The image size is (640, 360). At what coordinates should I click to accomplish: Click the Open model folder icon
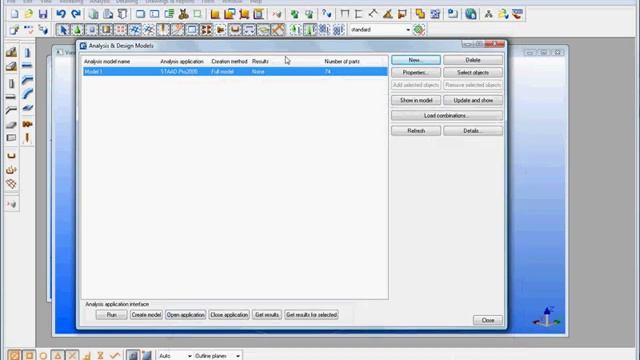pos(29,14)
